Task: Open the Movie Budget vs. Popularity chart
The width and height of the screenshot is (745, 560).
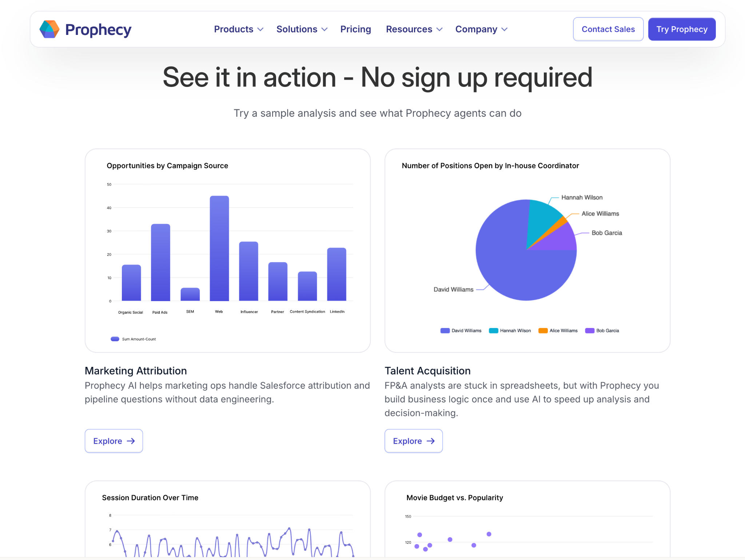Action: click(527, 519)
